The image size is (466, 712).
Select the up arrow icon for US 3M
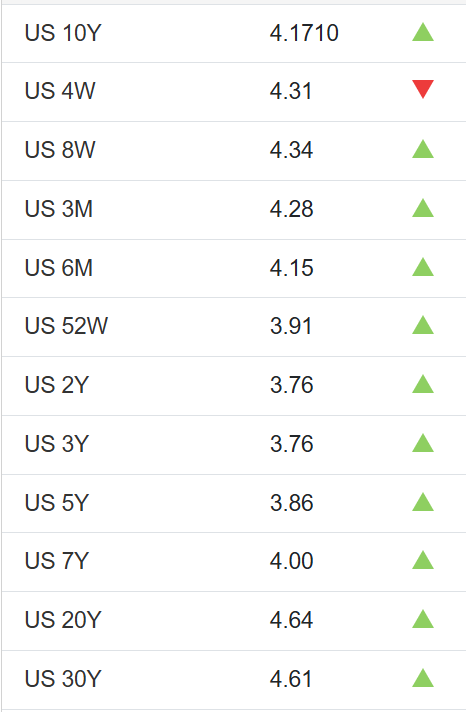click(x=423, y=208)
